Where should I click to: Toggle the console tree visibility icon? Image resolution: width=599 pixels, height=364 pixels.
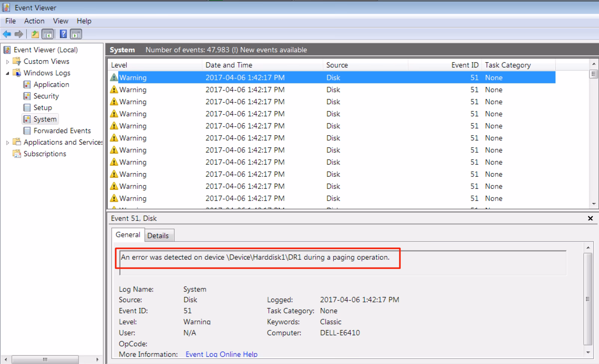point(47,34)
